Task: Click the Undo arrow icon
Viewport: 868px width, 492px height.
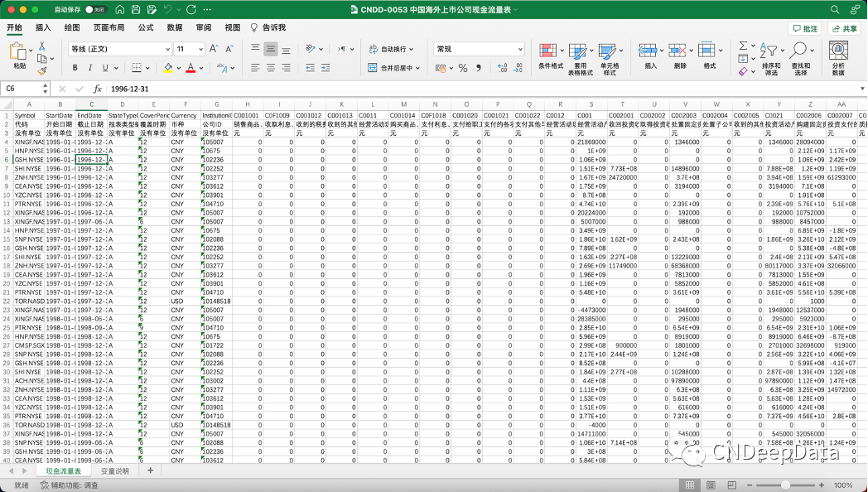Action: [168, 9]
